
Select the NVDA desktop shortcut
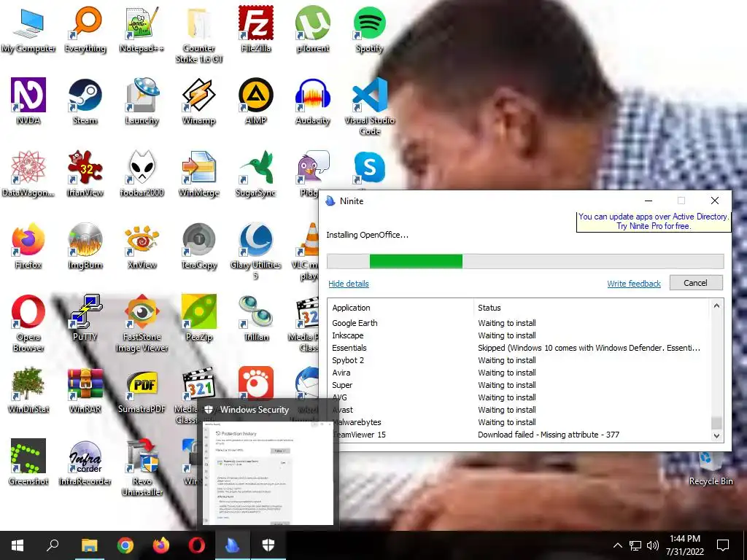(x=28, y=101)
